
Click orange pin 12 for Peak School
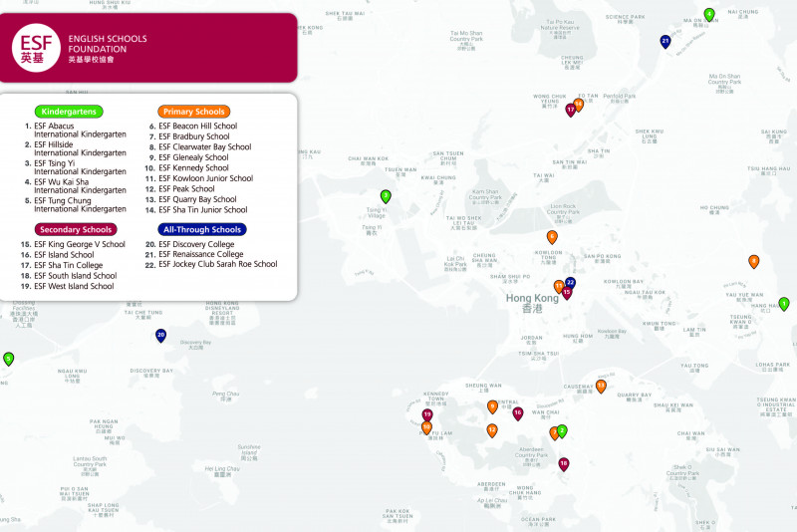coord(492,431)
